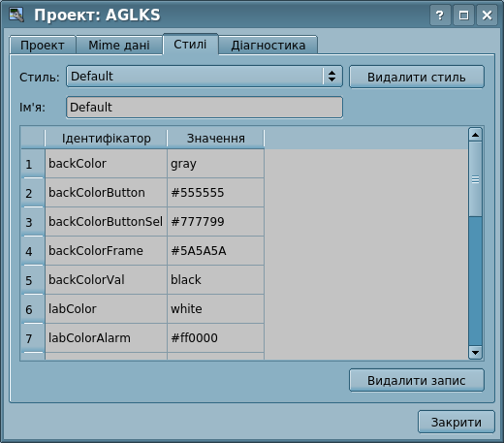Open the help question mark button

pos(440,16)
